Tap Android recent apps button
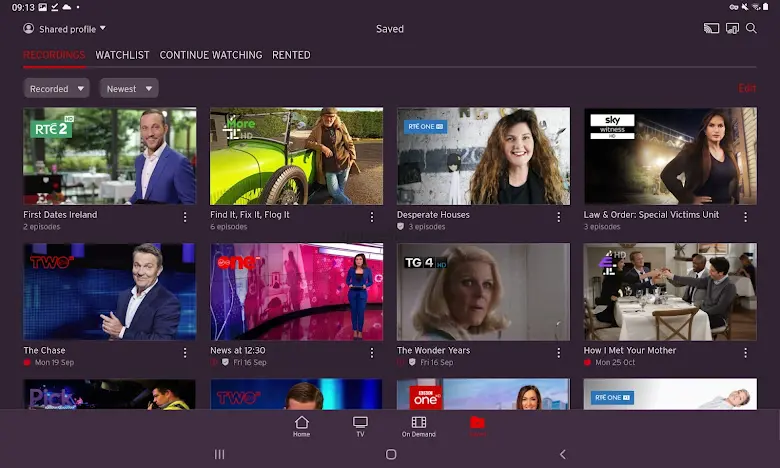Screen dimensions: 780x468 (x=219, y=454)
